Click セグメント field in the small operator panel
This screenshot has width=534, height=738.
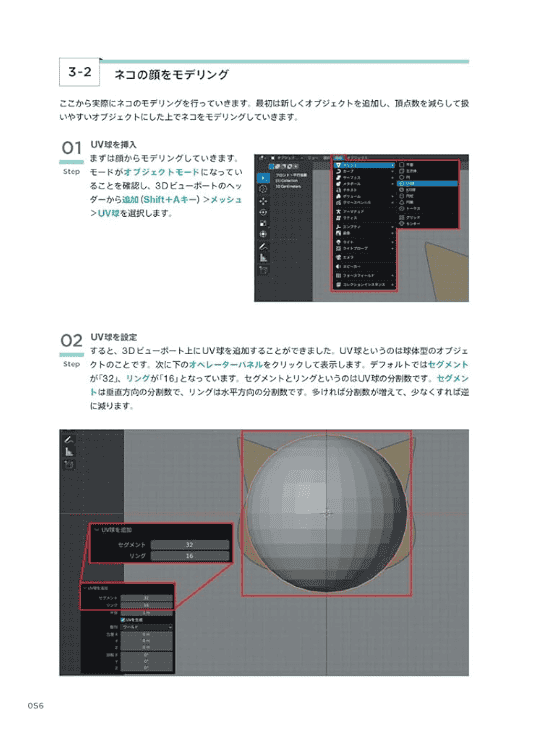(x=146, y=598)
